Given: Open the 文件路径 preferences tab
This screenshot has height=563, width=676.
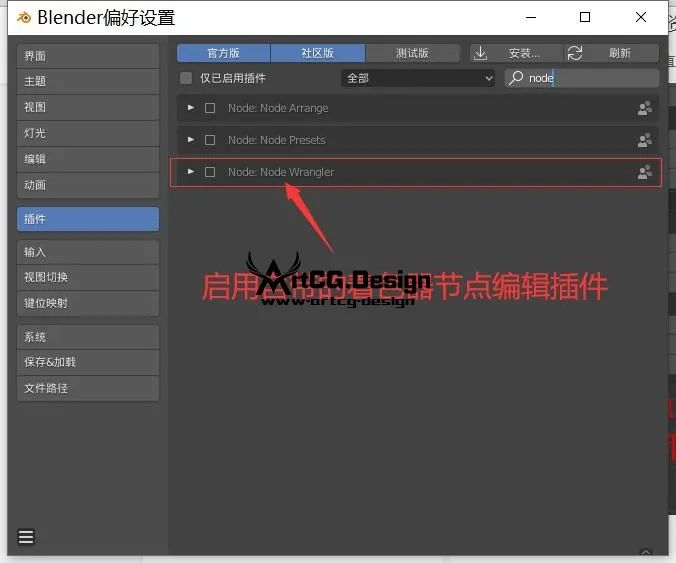Looking at the screenshot, I should point(88,388).
